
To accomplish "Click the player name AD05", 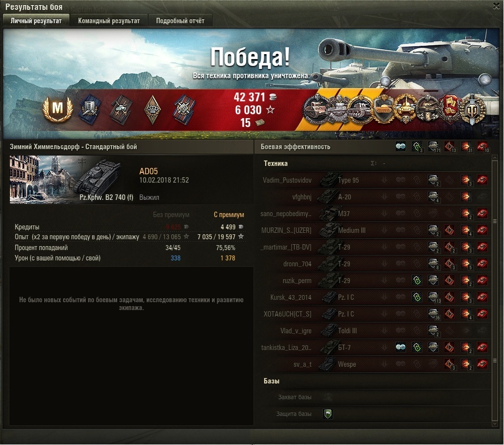I will coord(149,171).
